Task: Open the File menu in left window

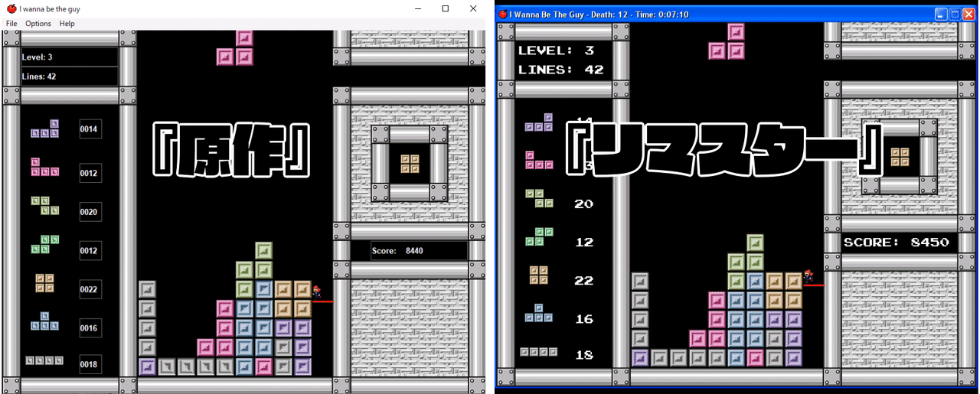Action: (11, 24)
